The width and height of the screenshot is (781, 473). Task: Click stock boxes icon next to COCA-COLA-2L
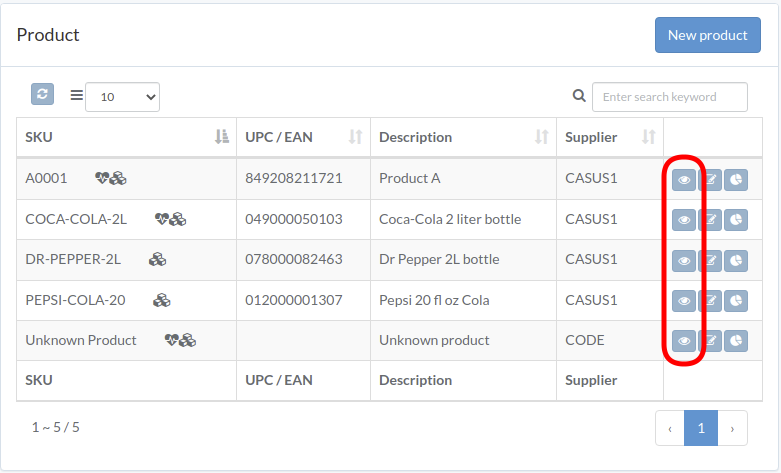[x=178, y=219]
